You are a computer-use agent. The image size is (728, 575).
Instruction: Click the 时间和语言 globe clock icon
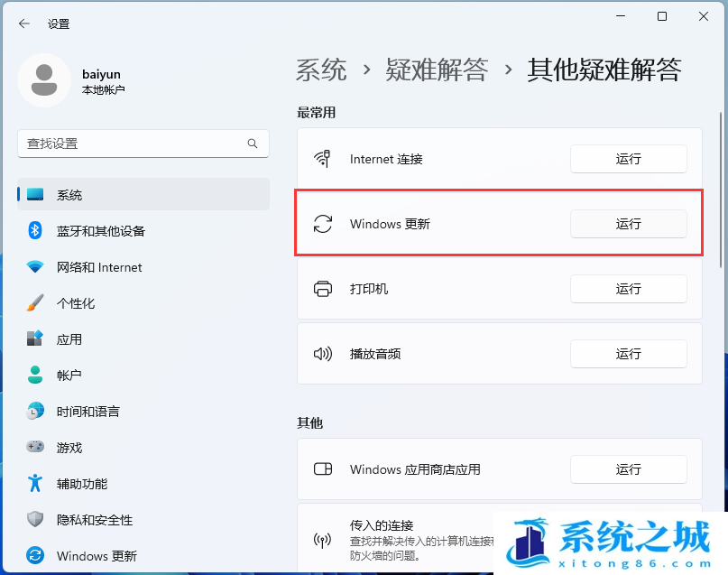(x=35, y=411)
